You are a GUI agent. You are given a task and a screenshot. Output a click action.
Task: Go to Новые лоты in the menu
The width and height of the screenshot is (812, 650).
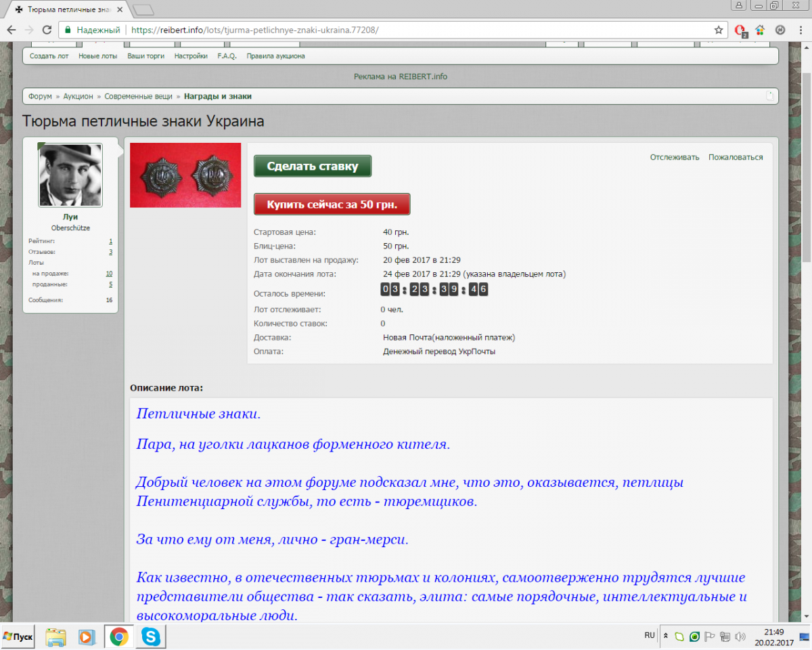(x=97, y=56)
